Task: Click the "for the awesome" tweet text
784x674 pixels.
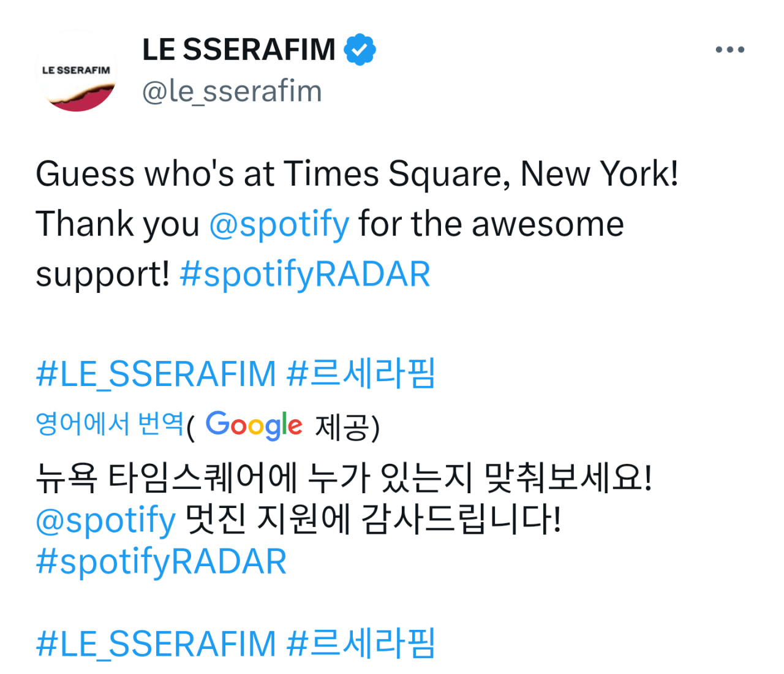Action: coord(491,224)
